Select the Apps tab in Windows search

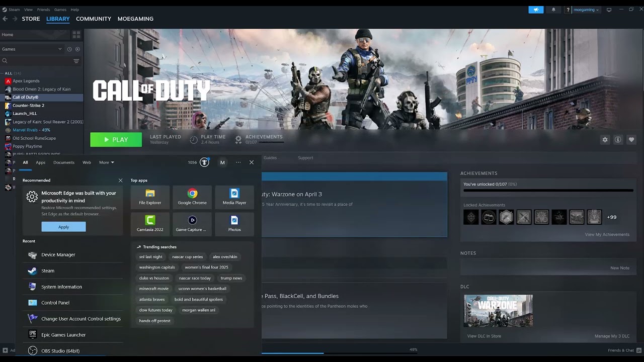40,162
